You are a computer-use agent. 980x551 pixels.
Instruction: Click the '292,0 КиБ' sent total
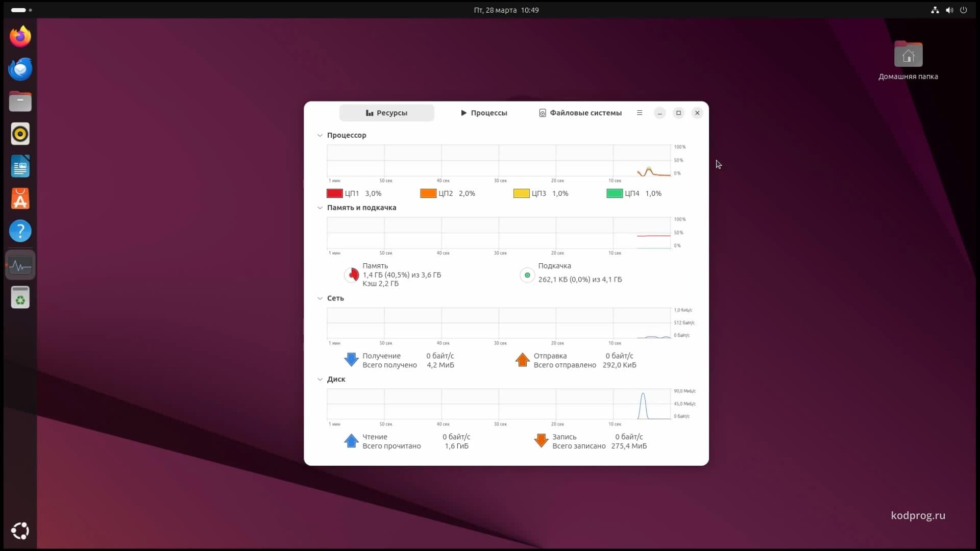pos(619,365)
